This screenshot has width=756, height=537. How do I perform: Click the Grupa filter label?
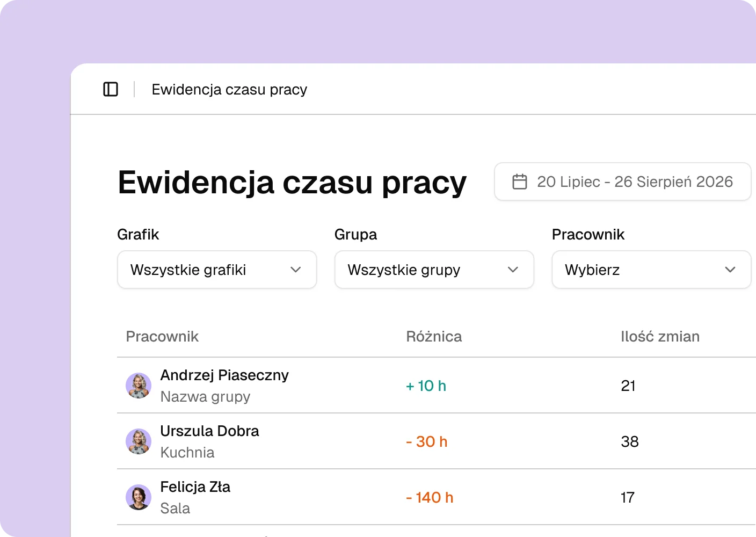[x=355, y=234]
